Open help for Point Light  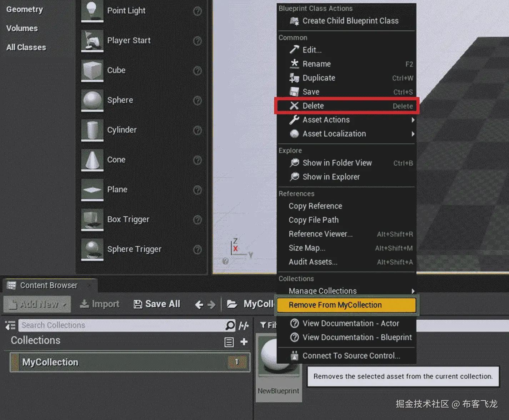pyautogui.click(x=197, y=11)
